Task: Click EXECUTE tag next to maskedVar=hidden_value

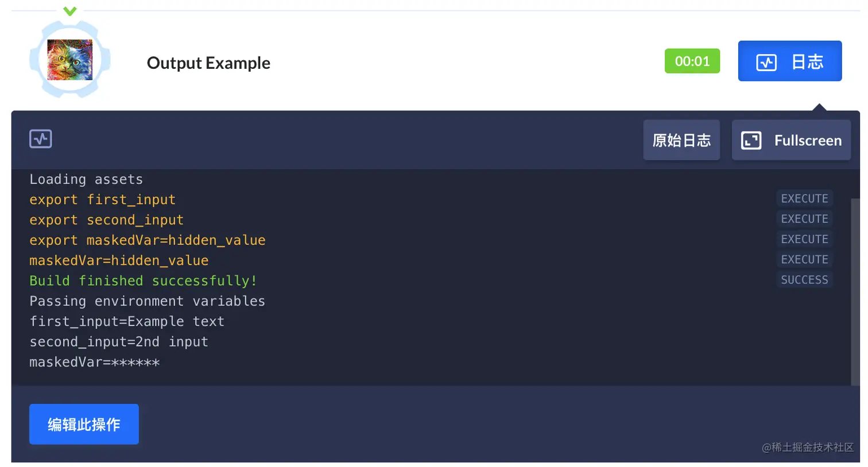Action: [804, 259]
